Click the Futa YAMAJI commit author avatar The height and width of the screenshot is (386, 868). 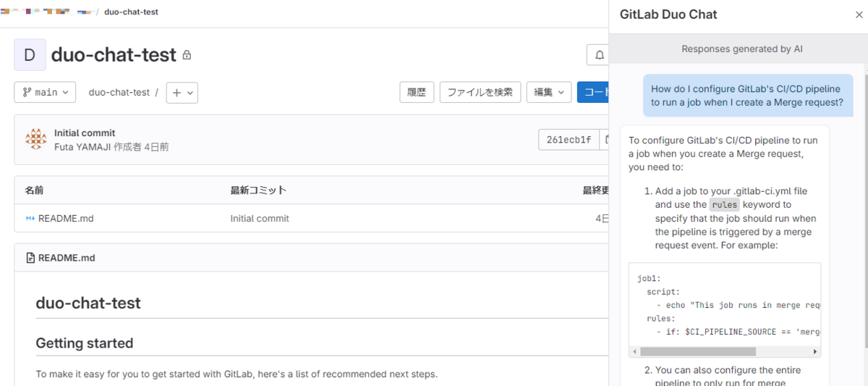coord(36,140)
